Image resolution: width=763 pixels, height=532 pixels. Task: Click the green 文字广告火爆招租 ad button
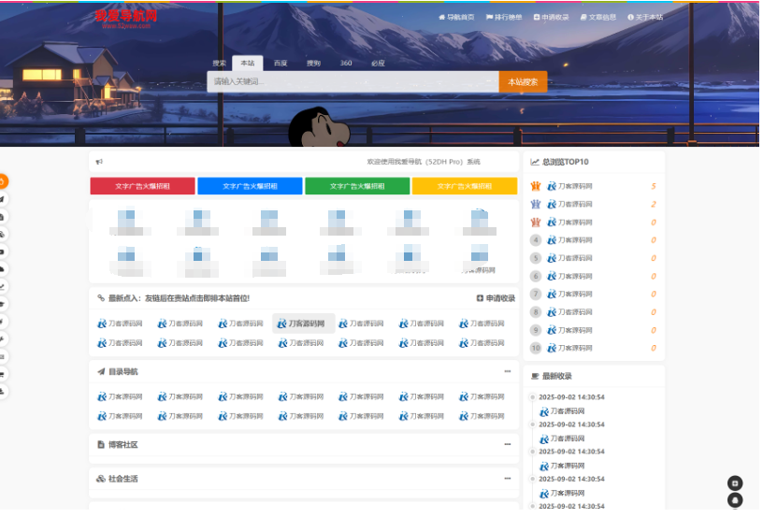tap(357, 186)
